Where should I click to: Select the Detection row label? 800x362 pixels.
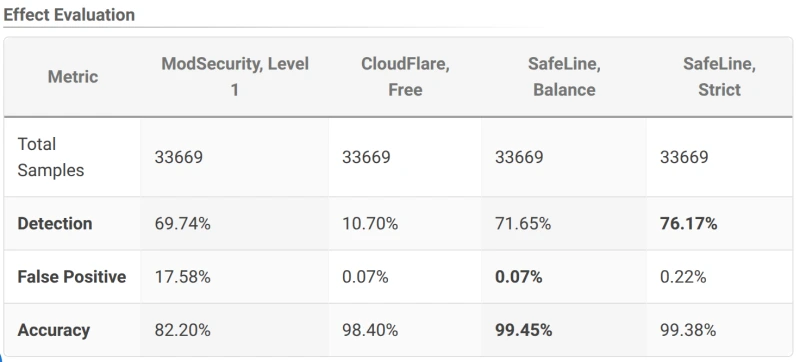coord(55,223)
